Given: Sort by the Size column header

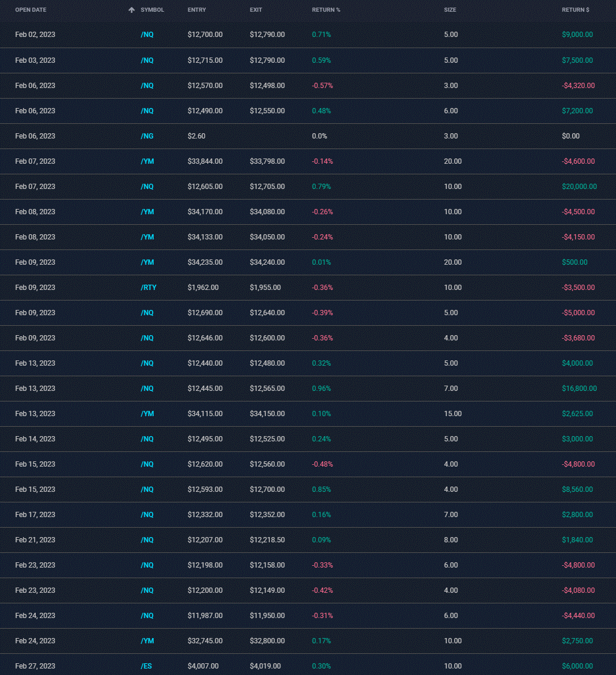Looking at the screenshot, I should click(450, 10).
